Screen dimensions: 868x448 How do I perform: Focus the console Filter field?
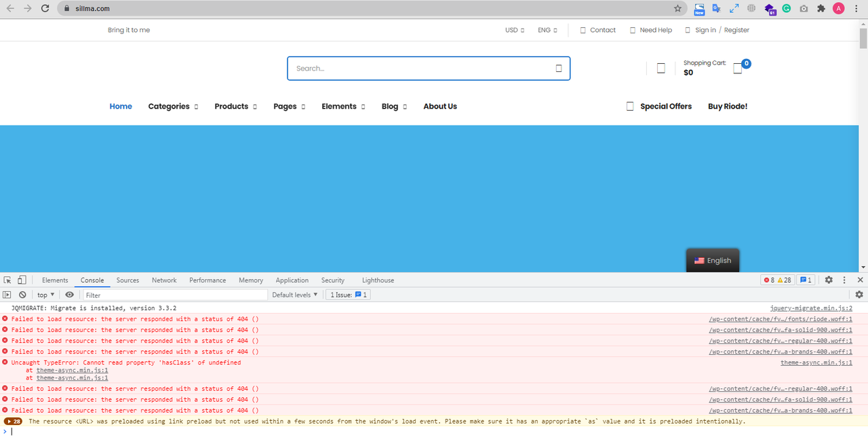176,295
